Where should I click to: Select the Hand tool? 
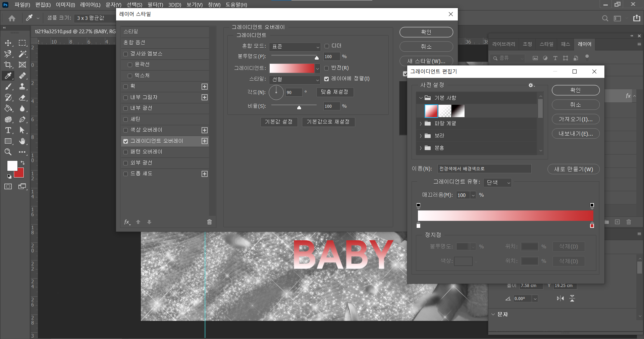(x=22, y=141)
